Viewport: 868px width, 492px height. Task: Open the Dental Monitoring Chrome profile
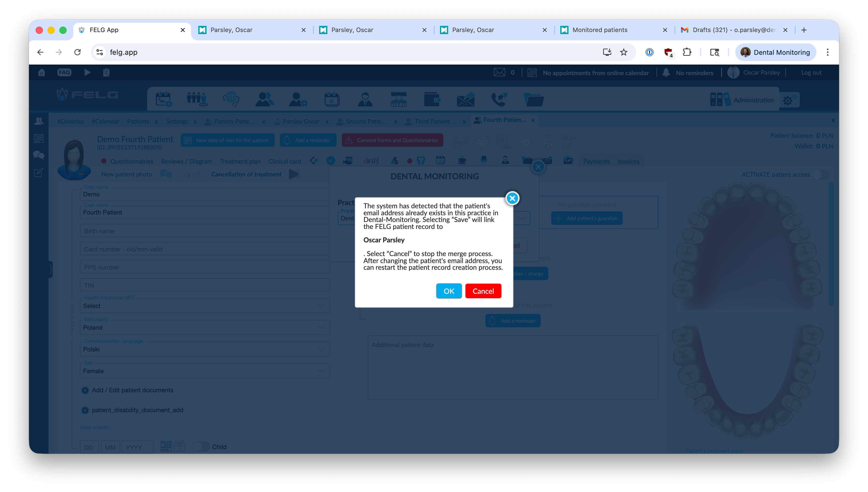(x=776, y=52)
